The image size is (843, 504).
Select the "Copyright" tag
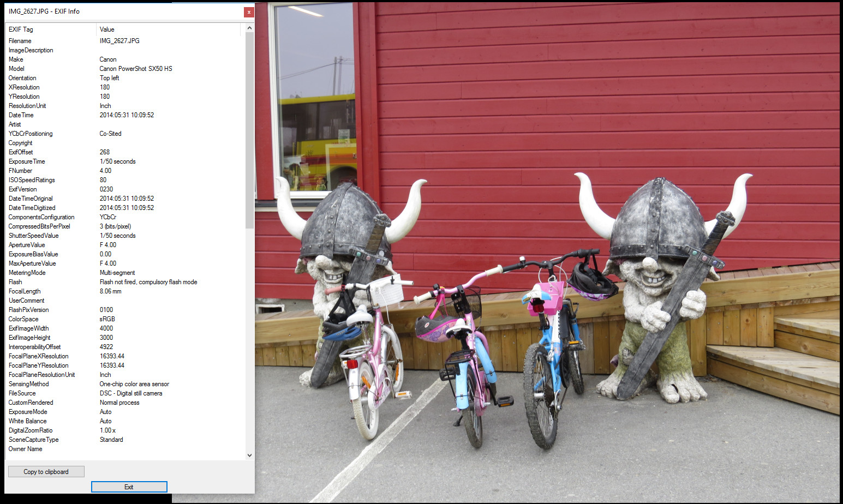tap(21, 143)
